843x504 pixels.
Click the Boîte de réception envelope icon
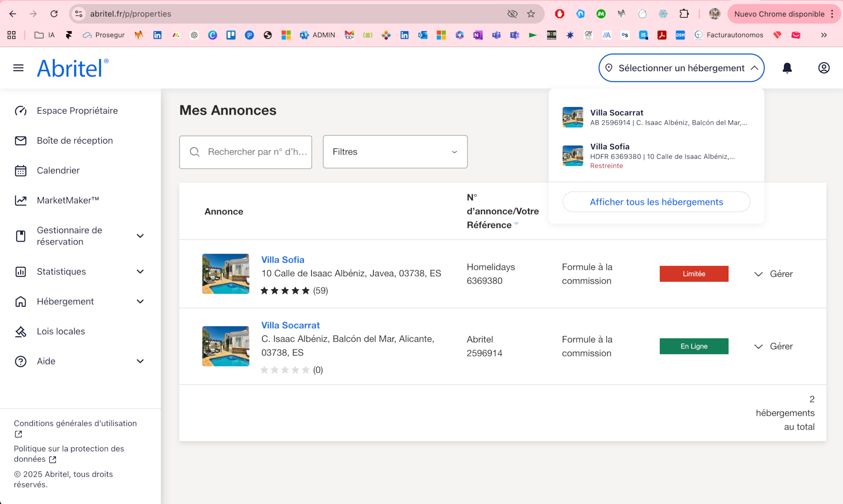click(21, 140)
